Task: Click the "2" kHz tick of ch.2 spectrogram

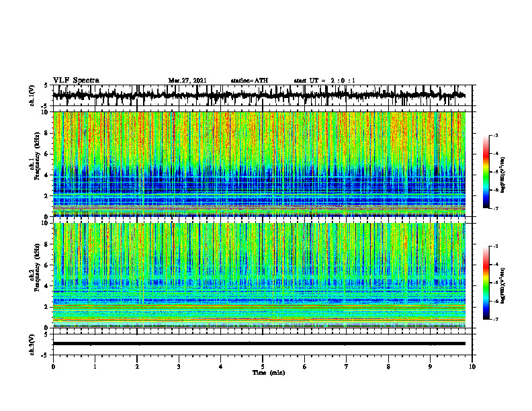Action: pyautogui.click(x=46, y=307)
